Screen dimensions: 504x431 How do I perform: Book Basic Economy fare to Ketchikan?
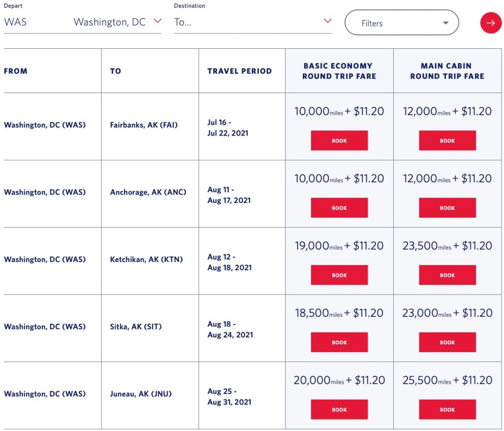click(339, 275)
